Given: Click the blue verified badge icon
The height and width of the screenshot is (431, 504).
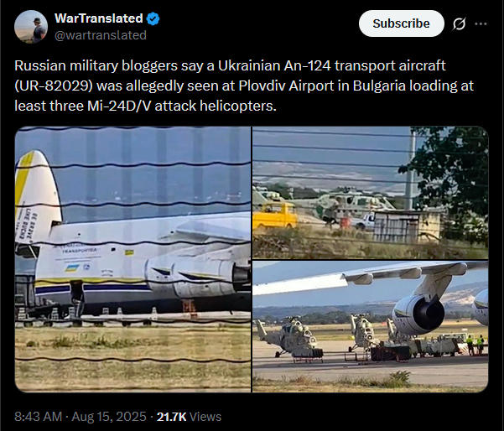Looking at the screenshot, I should [153, 19].
